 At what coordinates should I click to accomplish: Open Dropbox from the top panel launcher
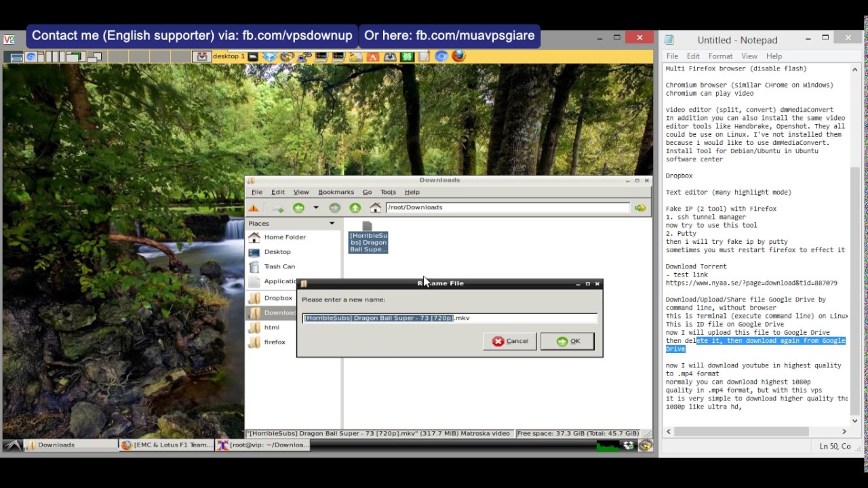point(270,56)
